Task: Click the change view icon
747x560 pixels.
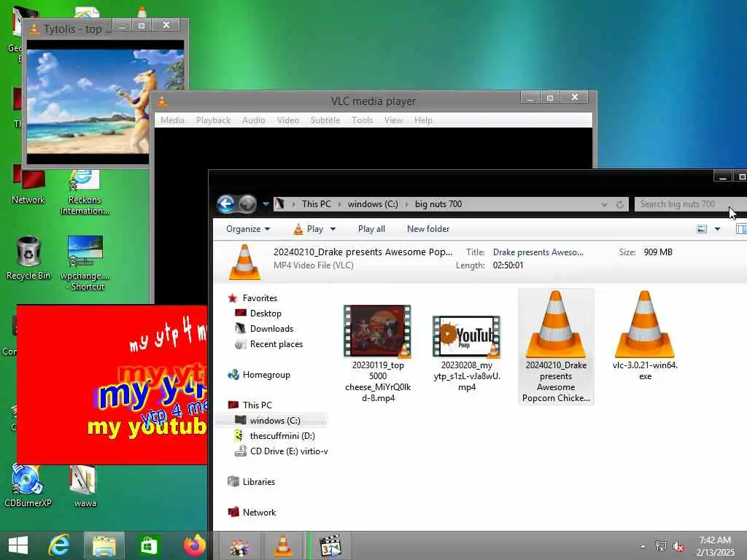Action: click(x=702, y=229)
